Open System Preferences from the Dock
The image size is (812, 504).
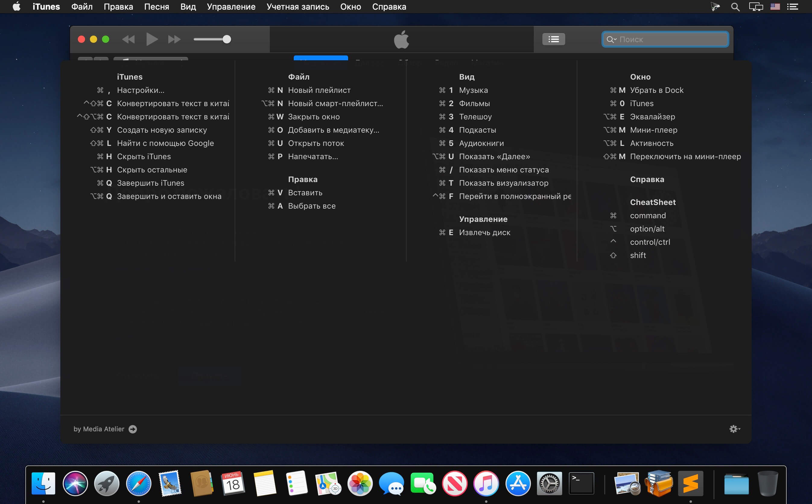[x=550, y=483]
